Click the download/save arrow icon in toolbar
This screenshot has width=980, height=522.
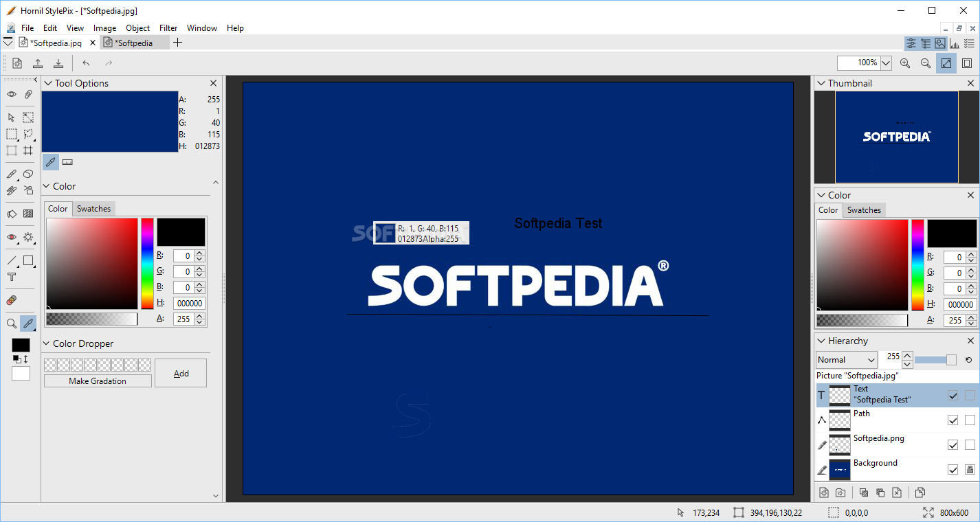click(x=58, y=63)
